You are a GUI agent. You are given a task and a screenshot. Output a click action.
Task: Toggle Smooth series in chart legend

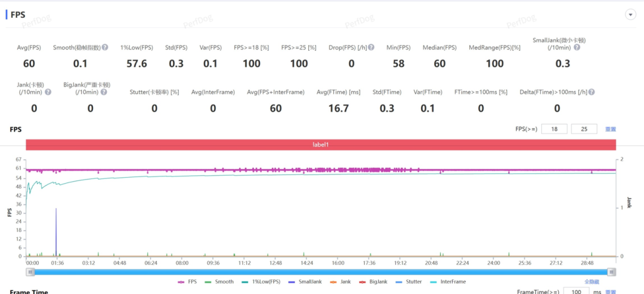219,281
